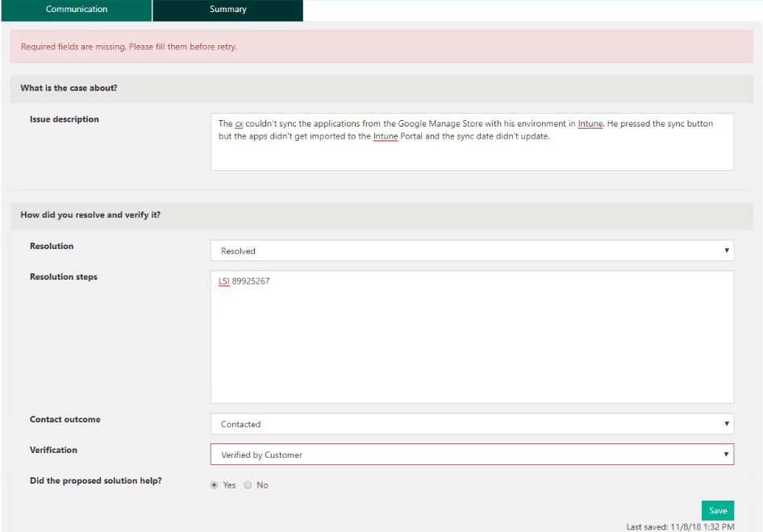Click the 'Contact outcome' label
The width and height of the screenshot is (763, 532).
65,419
